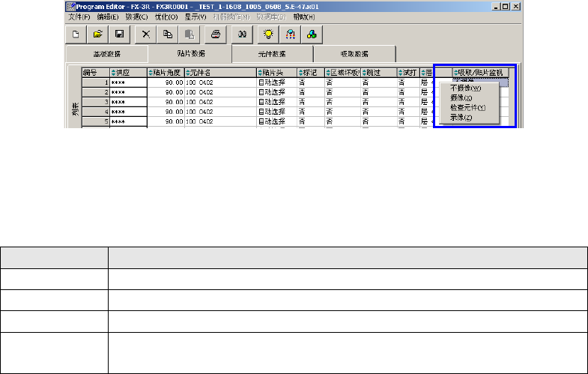
Task: Click the 吸取/贴片监视 column header
Action: [479, 73]
